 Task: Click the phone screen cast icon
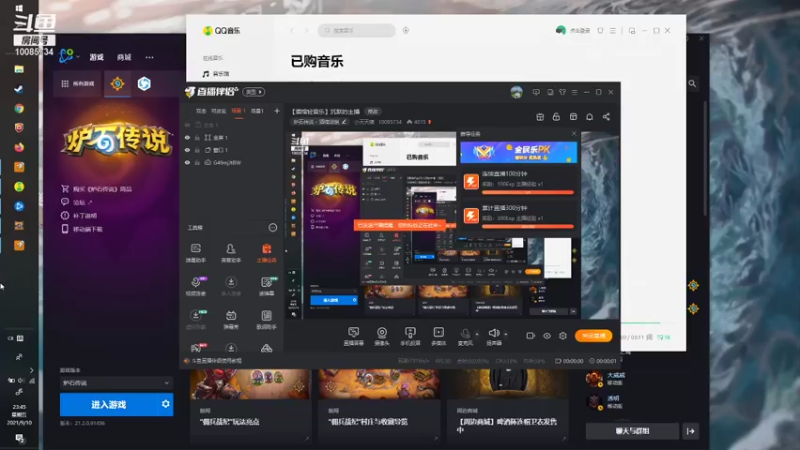(410, 336)
